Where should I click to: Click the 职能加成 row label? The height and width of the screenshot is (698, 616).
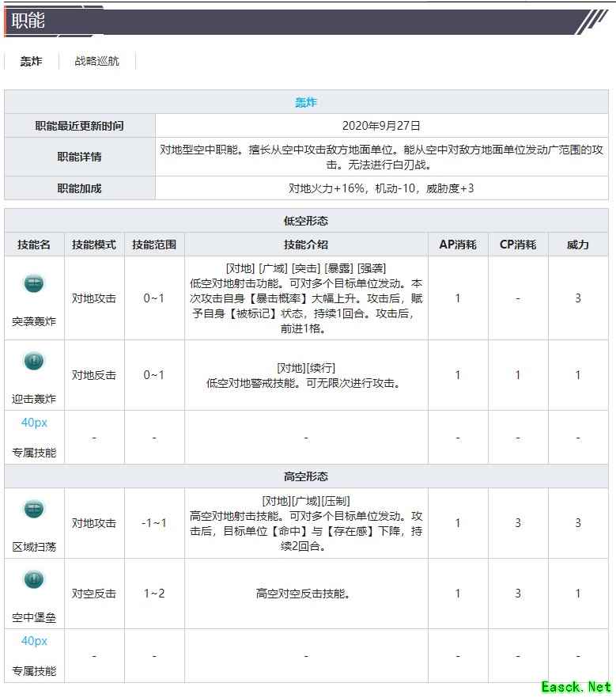coord(79,188)
